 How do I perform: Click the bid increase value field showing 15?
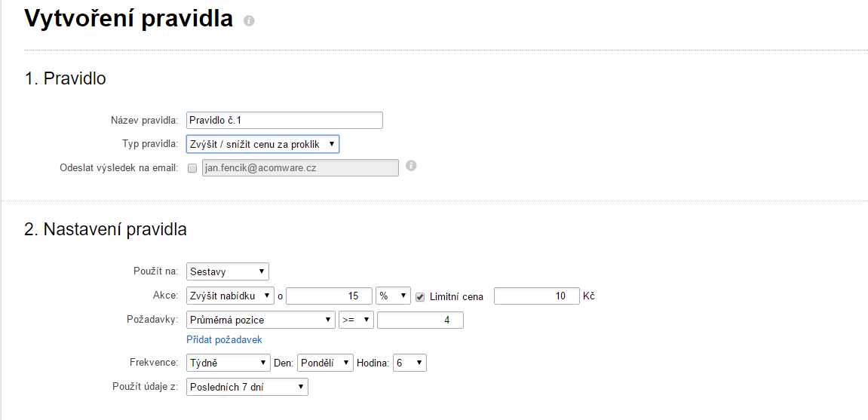point(329,296)
